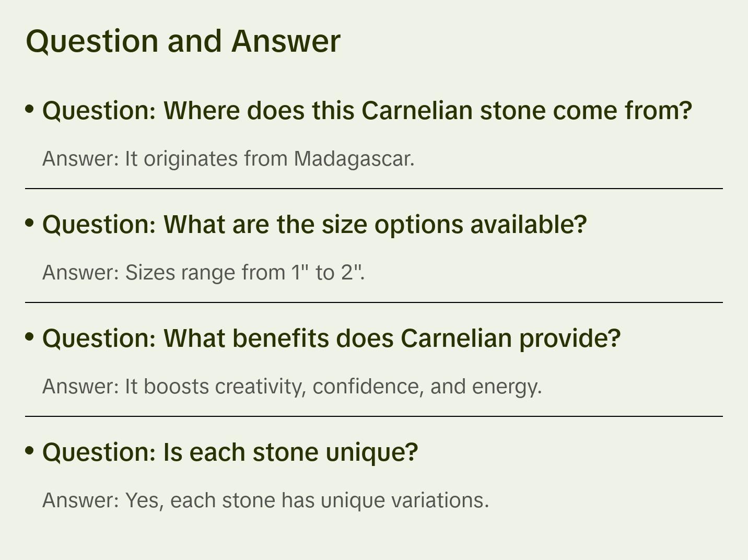Click the bullet beside the size options question
The height and width of the screenshot is (560, 748).
click(30, 223)
